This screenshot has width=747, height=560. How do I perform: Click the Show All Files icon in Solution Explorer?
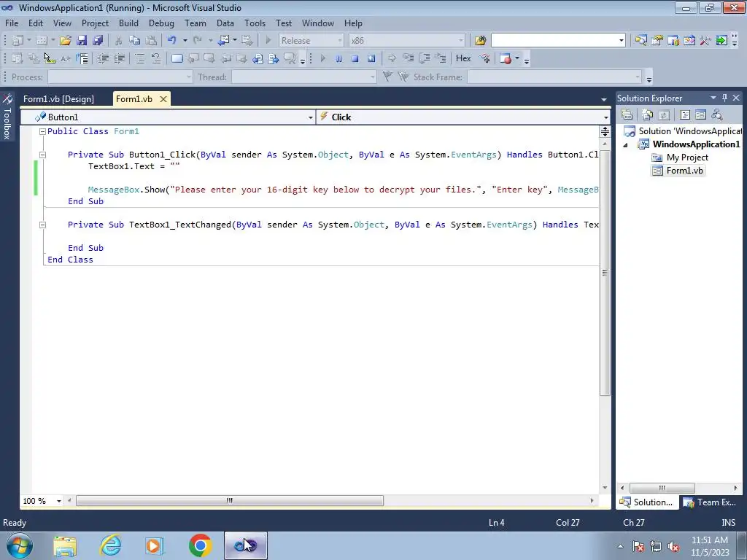click(648, 114)
